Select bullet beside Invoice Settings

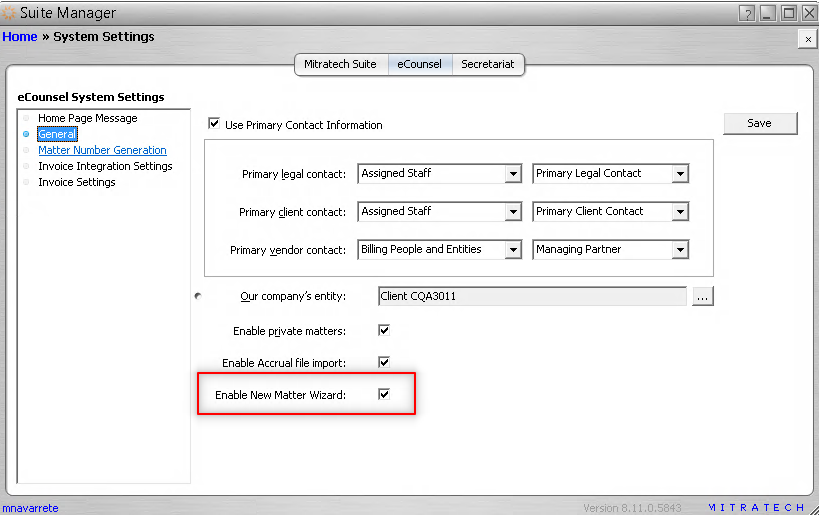pos(26,182)
